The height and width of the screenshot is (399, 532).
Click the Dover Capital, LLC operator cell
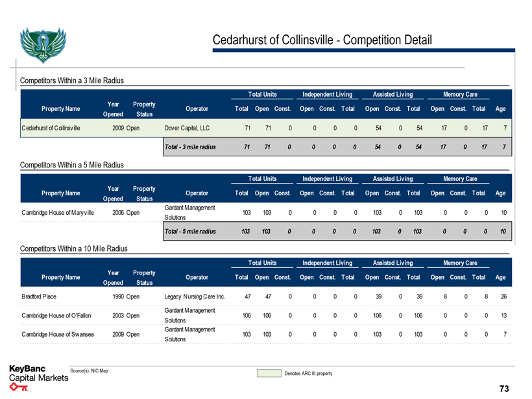tap(187, 128)
